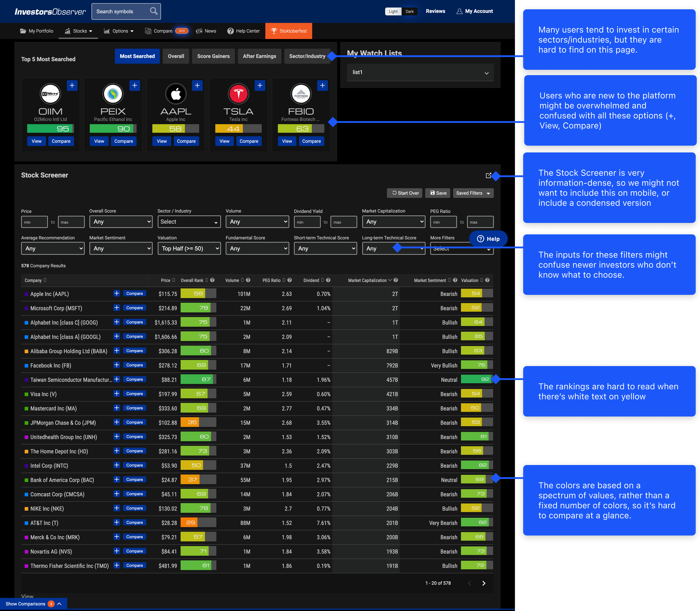Open Volume column help question icon
700x611 pixels.
coord(248,280)
